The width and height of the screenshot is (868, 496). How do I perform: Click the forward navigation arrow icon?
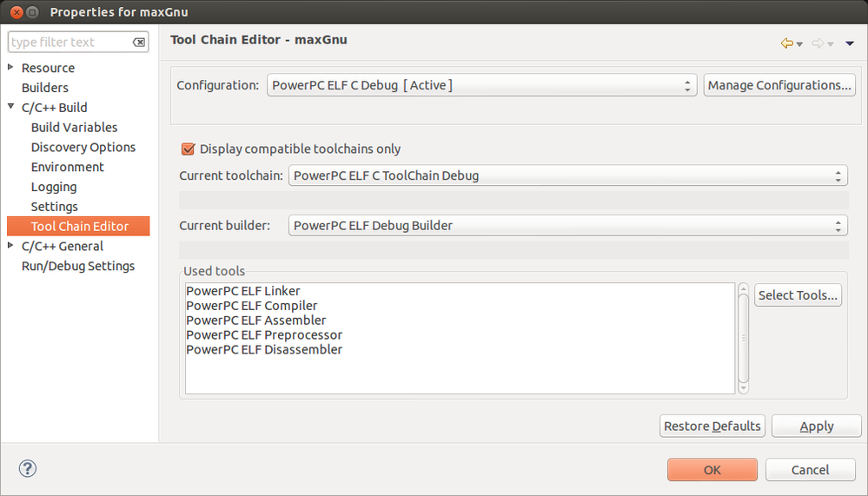click(x=818, y=43)
